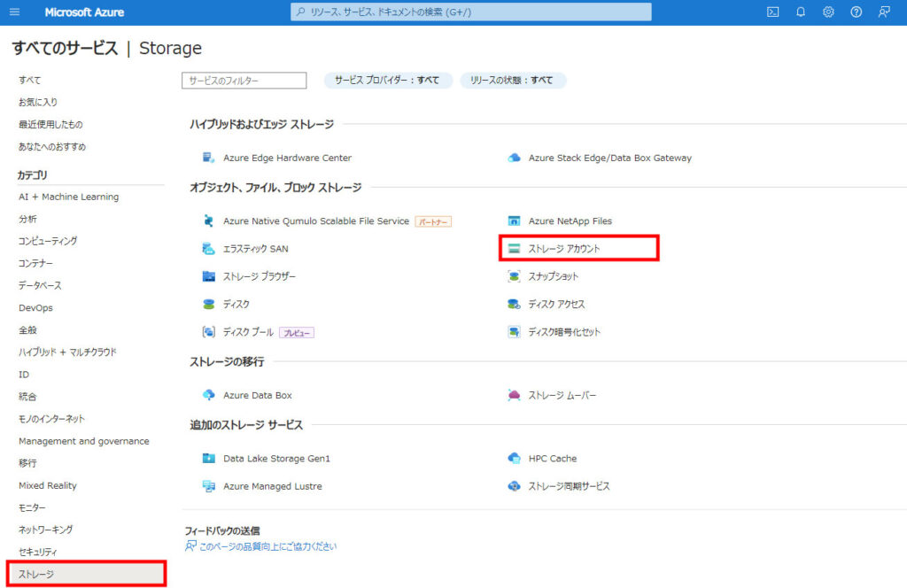Image resolution: width=907 pixels, height=588 pixels.
Task: Click the Data Lake Storage Gen1 icon
Action: click(x=208, y=459)
